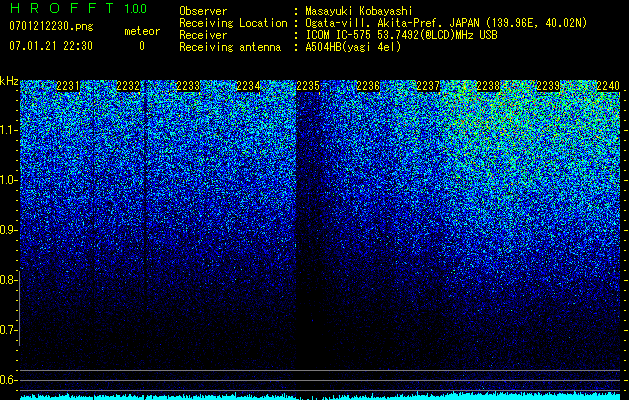Click the 2231 time marker

(68, 86)
